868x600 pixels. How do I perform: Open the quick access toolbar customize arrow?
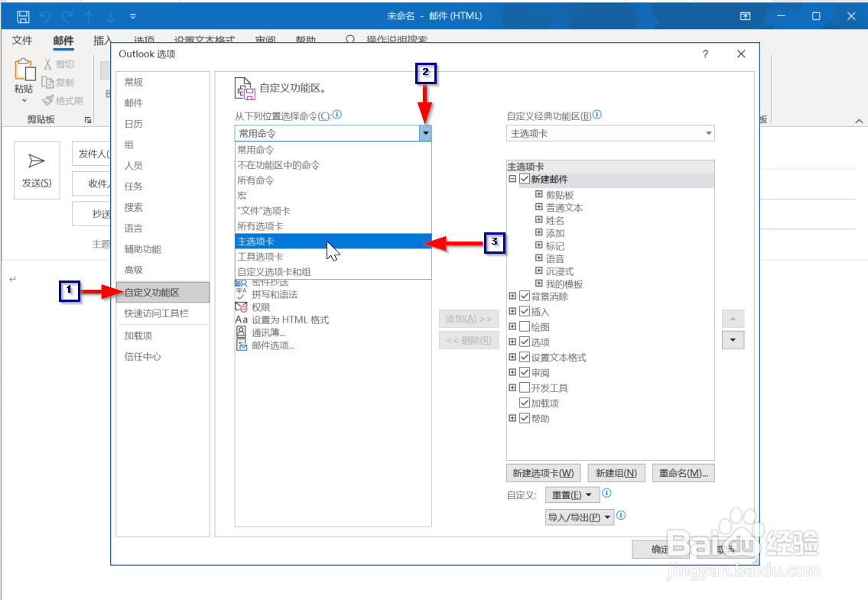pyautogui.click(x=133, y=17)
